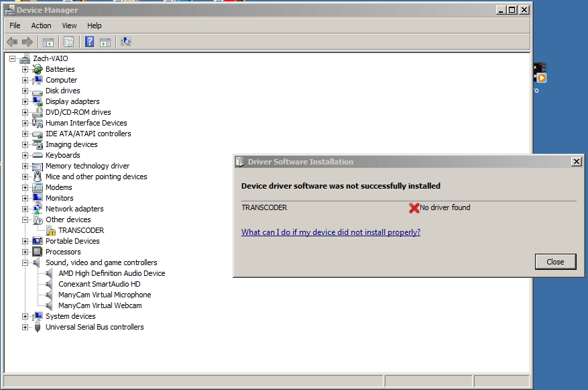Image resolution: width=588 pixels, height=390 pixels.
Task: Open the View menu
Action: point(69,26)
